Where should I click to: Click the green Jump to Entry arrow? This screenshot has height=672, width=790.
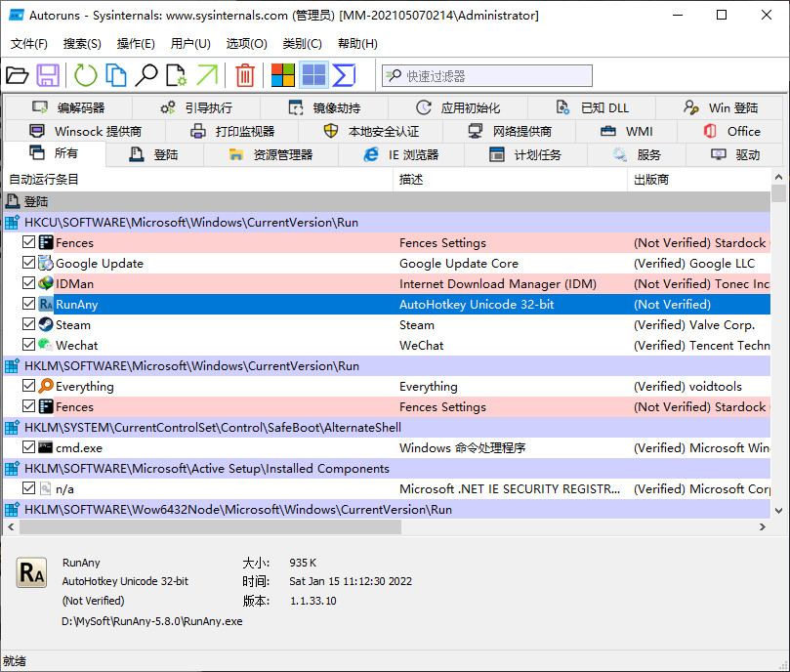(x=207, y=75)
